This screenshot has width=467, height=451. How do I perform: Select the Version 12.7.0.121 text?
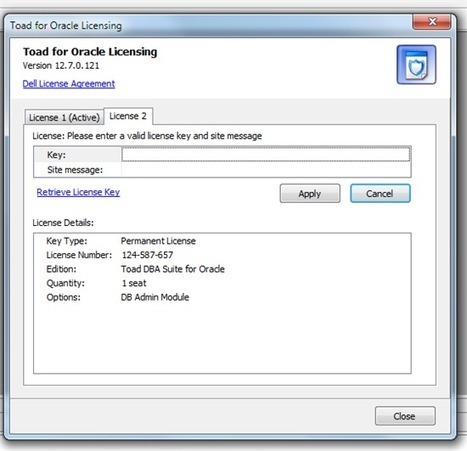click(x=61, y=65)
